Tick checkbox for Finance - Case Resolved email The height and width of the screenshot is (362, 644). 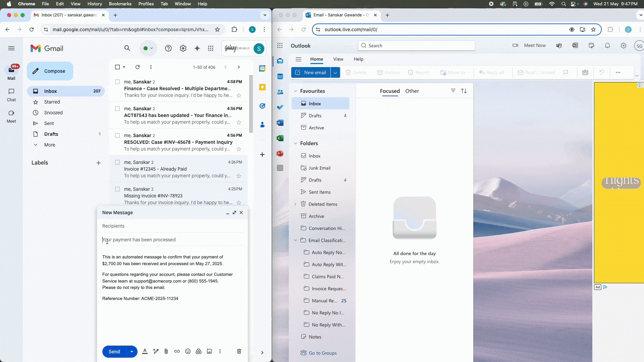(117, 82)
